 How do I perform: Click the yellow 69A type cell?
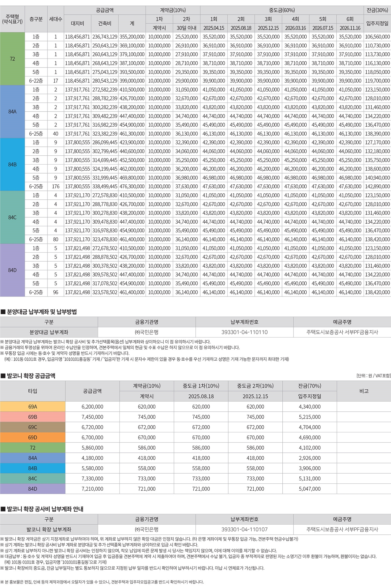pyautogui.click(x=33, y=406)
